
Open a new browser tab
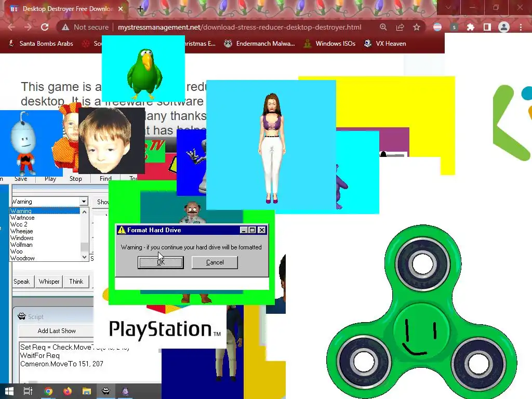pyautogui.click(x=140, y=9)
